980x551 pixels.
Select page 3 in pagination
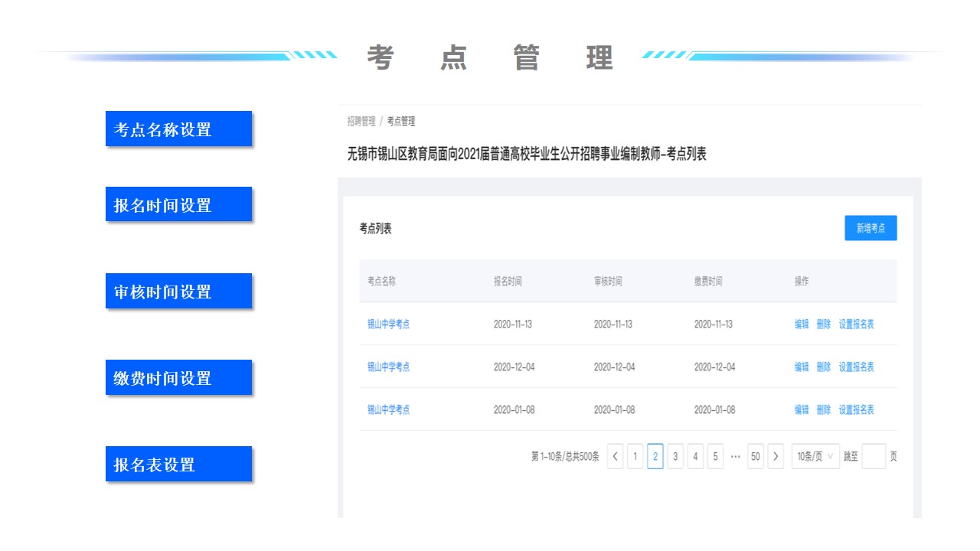pyautogui.click(x=675, y=456)
